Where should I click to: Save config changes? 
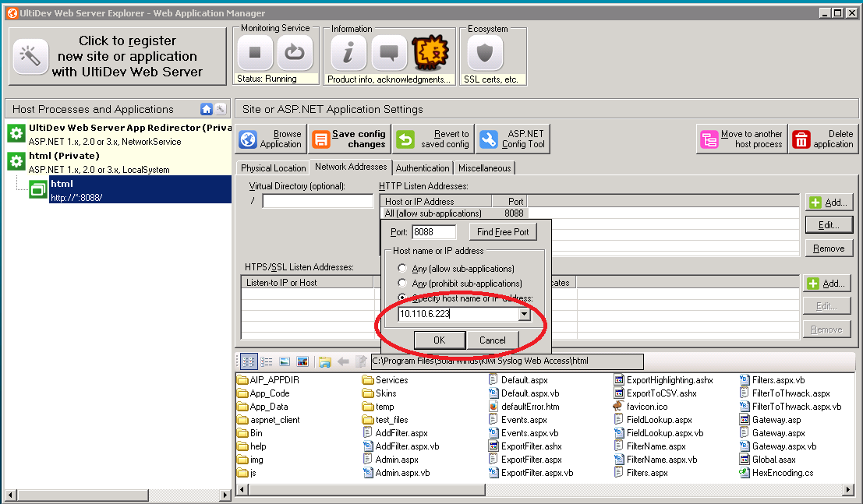point(349,139)
